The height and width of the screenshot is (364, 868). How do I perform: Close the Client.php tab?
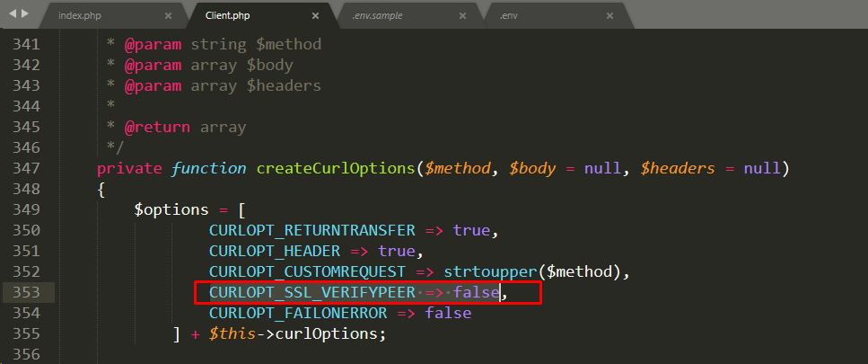click(316, 15)
